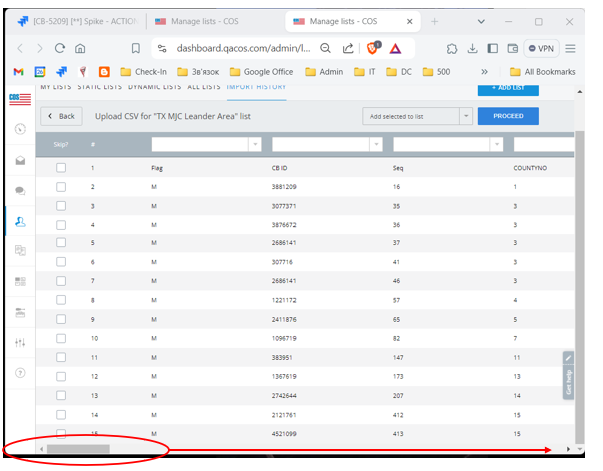
Task: Open the sliders settings icon in sidebar
Action: pos(20,343)
